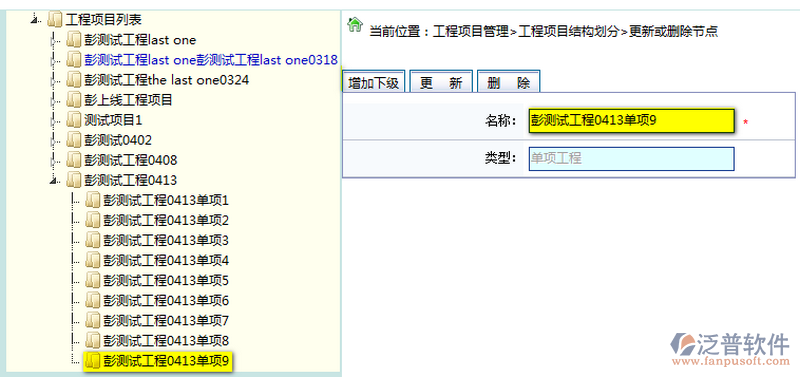Click folder icon beside 测试项目1
Viewport: 800px width, 377px height.
(x=73, y=120)
